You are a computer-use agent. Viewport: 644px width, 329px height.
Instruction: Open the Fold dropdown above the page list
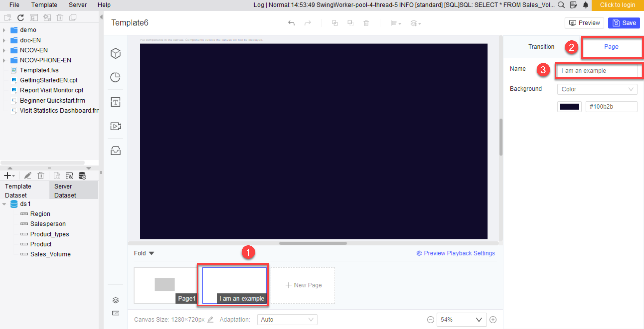[x=144, y=253]
